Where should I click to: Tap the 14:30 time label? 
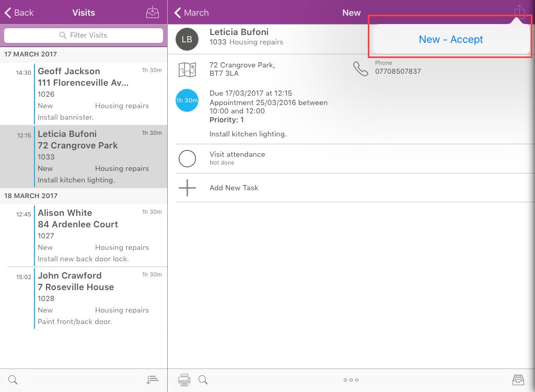[24, 73]
